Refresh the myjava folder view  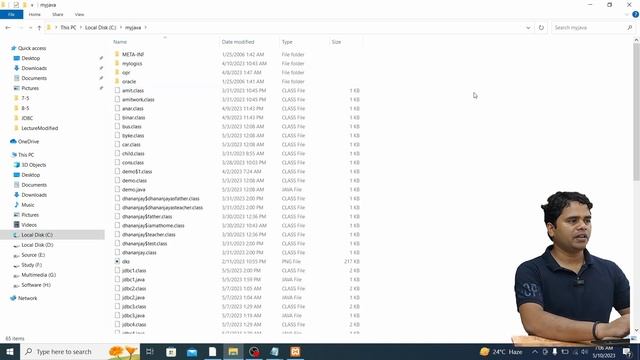(541, 28)
